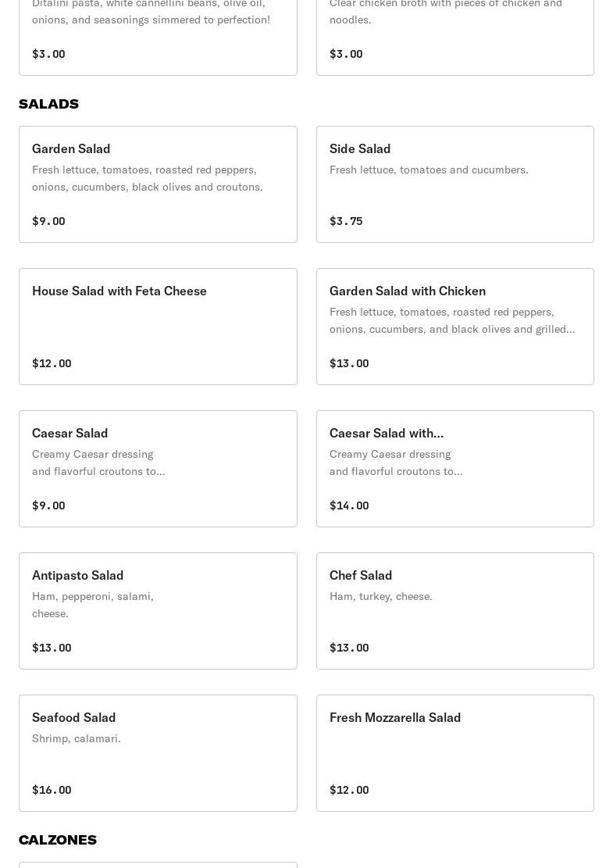The height and width of the screenshot is (868, 613).
Task: Open the $14.00 Caesar Salad with… card
Action: pos(454,469)
